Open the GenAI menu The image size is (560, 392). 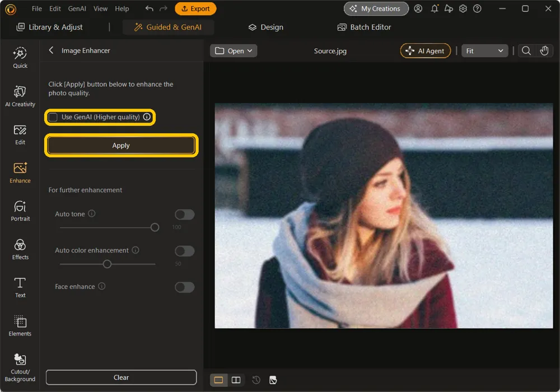(77, 8)
